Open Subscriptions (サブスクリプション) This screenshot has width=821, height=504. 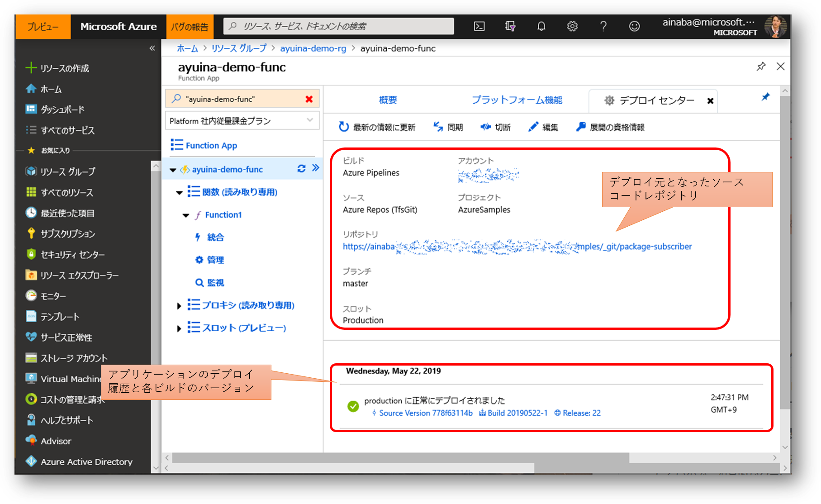pyautogui.click(x=60, y=234)
